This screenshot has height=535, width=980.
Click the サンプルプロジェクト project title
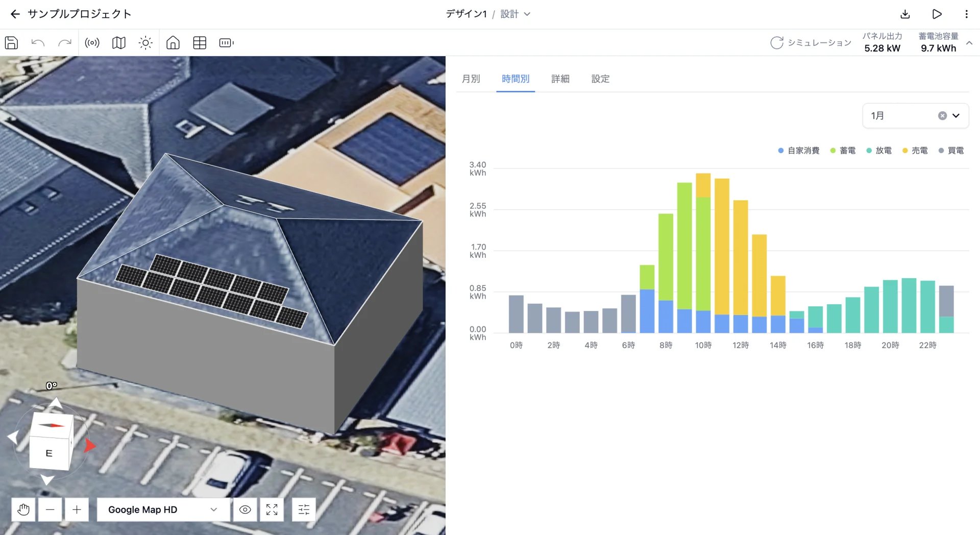point(80,14)
